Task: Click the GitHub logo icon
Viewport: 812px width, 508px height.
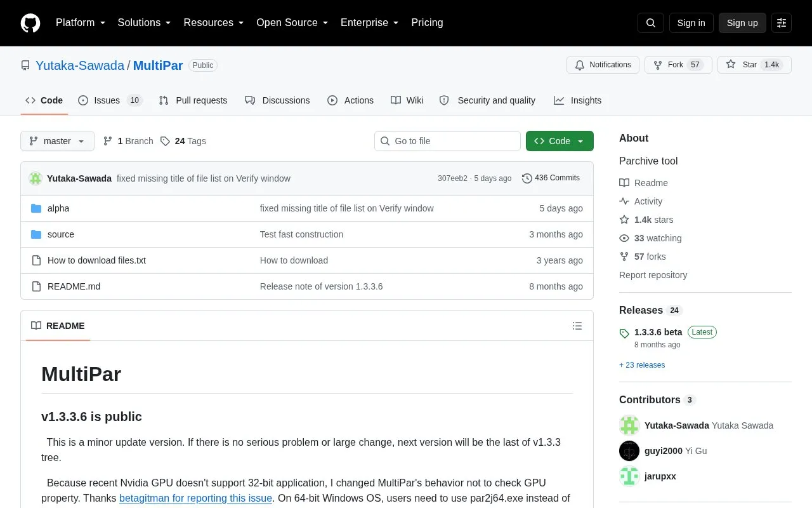Action: [30, 23]
